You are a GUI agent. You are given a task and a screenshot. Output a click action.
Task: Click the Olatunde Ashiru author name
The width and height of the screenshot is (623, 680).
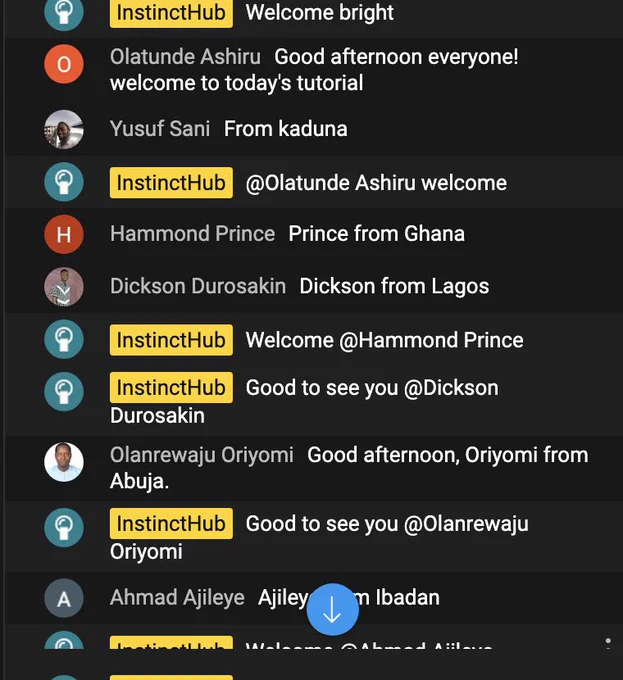tap(185, 57)
